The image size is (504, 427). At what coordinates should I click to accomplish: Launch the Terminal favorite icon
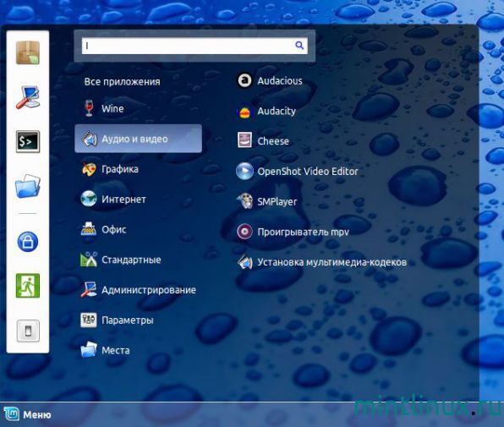(x=28, y=141)
